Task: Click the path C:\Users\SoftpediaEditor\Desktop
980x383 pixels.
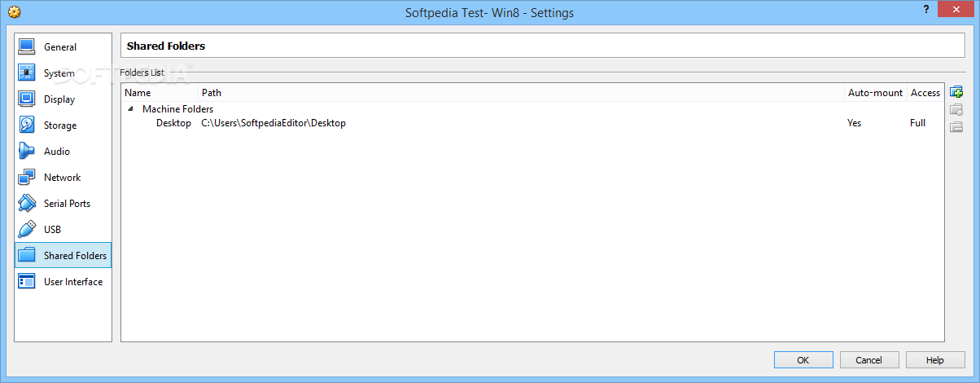Action: coord(273,123)
